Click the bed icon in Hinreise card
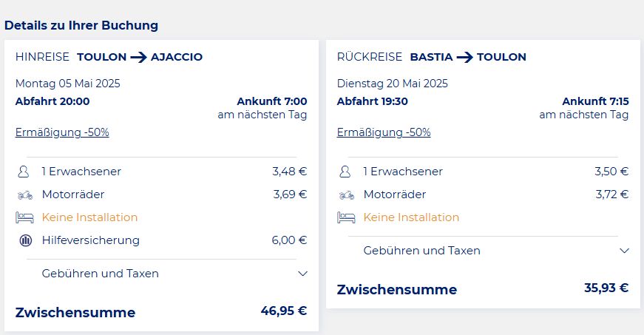This screenshot has width=644, height=335. [x=25, y=217]
